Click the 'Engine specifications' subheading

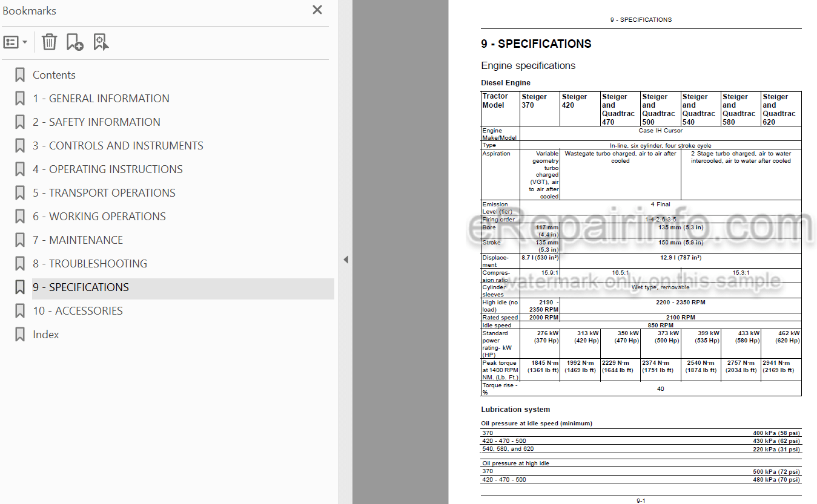(528, 65)
